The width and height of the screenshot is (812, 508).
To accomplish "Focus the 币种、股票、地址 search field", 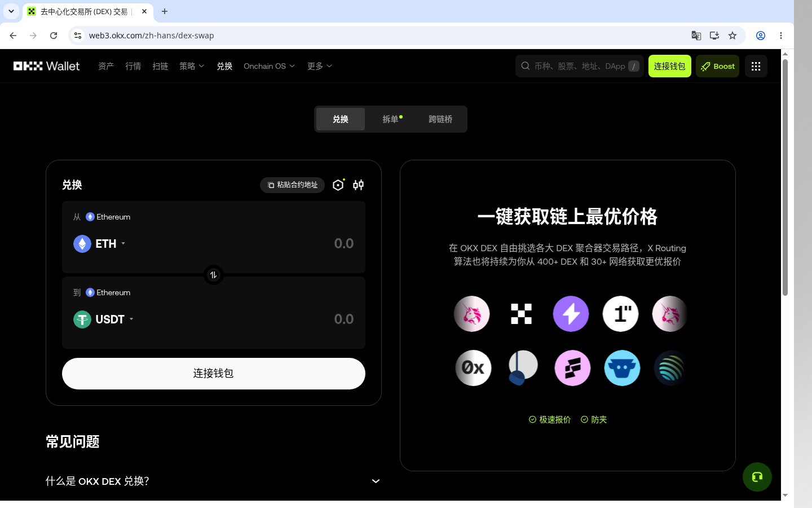I will [x=579, y=66].
